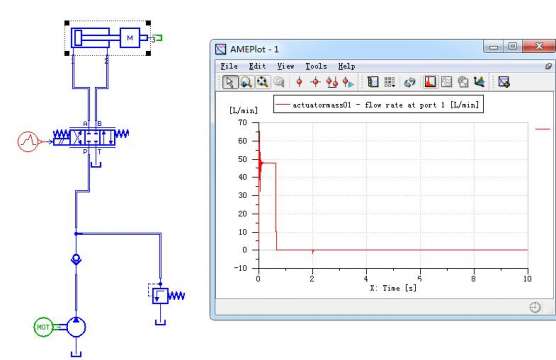The width and height of the screenshot is (556, 360).
Task: Open the red histogram plot icon
Action: point(430,82)
